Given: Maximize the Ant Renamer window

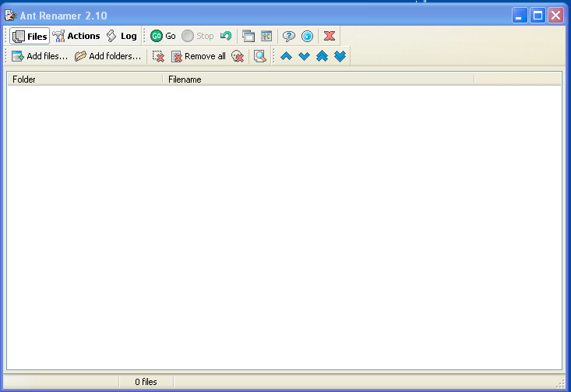Looking at the screenshot, I should [x=538, y=16].
